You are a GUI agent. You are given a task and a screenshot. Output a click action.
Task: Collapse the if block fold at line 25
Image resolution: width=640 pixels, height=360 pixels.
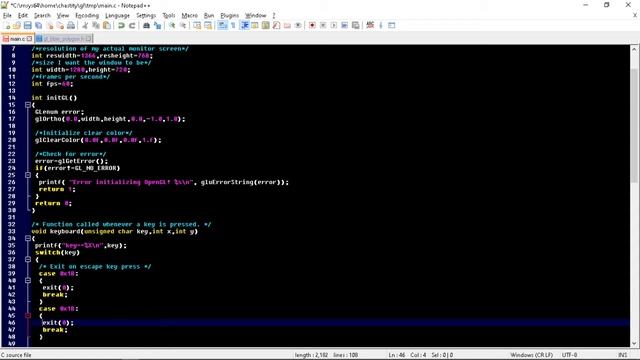(28, 175)
